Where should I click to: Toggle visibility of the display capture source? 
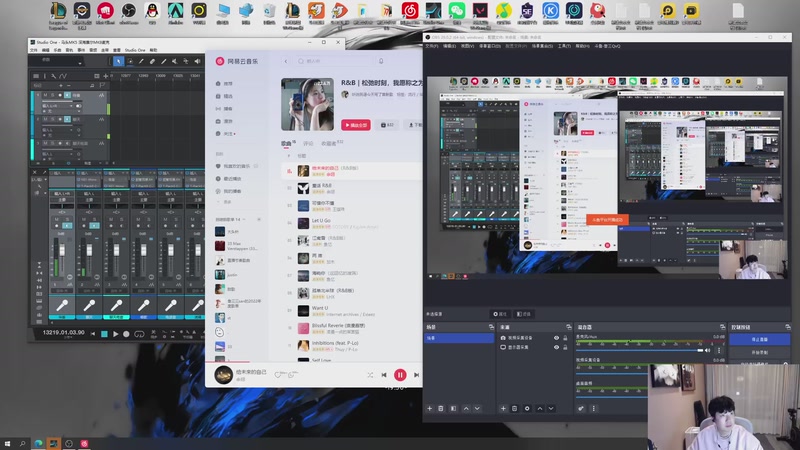pyautogui.click(x=556, y=347)
